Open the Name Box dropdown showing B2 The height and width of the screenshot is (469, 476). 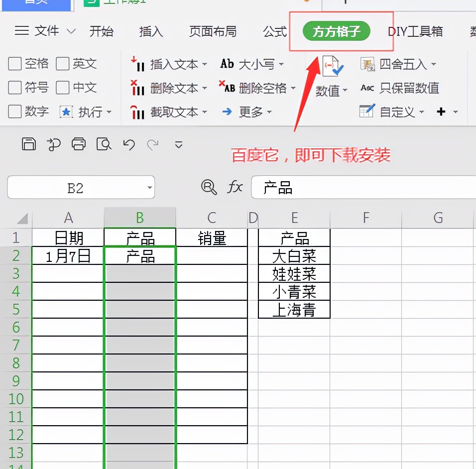pos(149,187)
